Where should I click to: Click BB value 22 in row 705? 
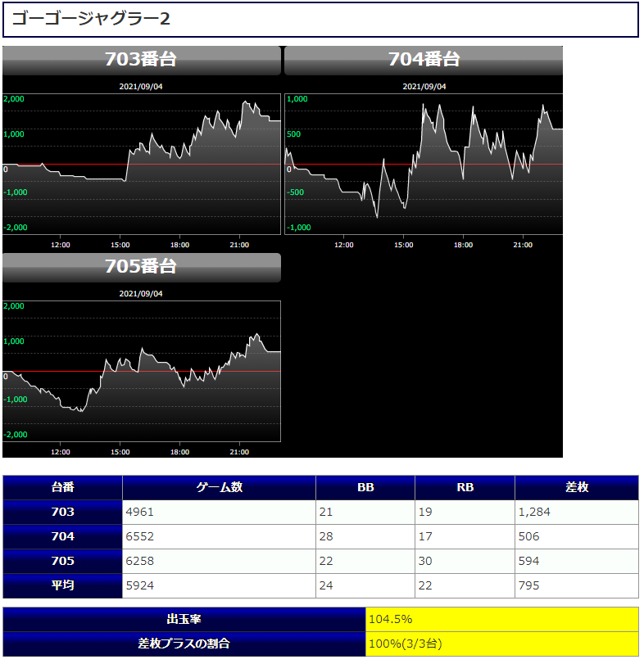pyautogui.click(x=365, y=561)
